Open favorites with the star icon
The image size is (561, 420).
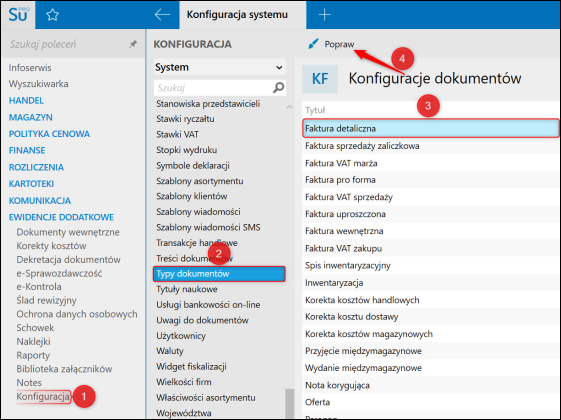click(52, 15)
